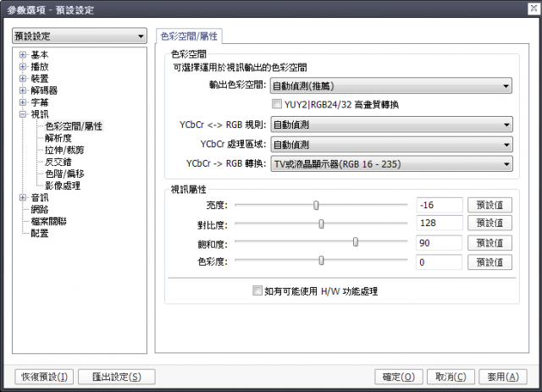Viewport: 542px width, 392px height.
Task: Expand the 裝置 tree node
Action: pyautogui.click(x=23, y=79)
